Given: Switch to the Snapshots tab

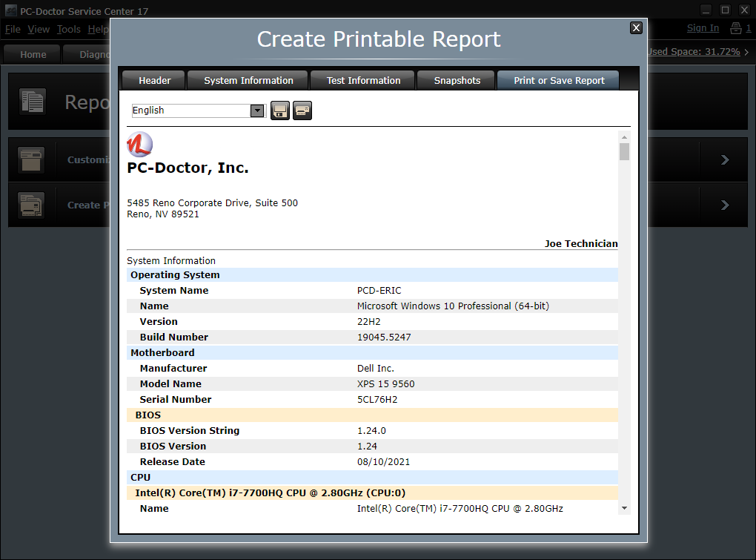Looking at the screenshot, I should [456, 79].
